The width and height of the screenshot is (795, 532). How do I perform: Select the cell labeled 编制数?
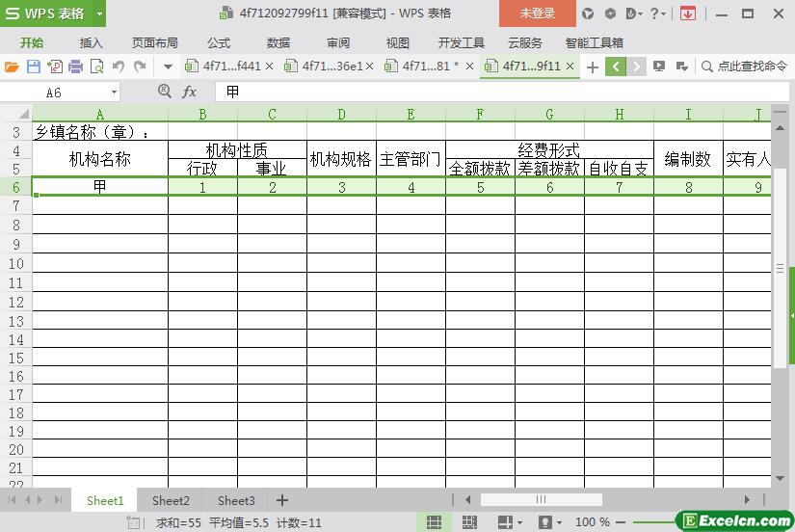[688, 159]
